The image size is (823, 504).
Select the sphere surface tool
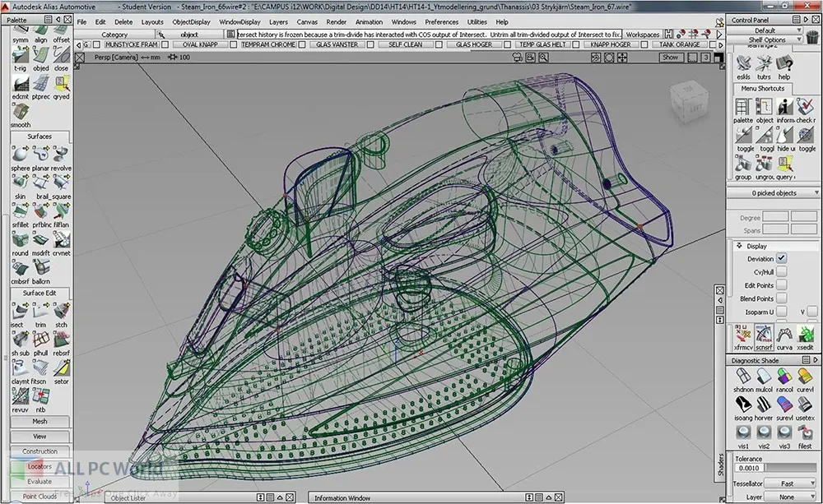point(20,155)
